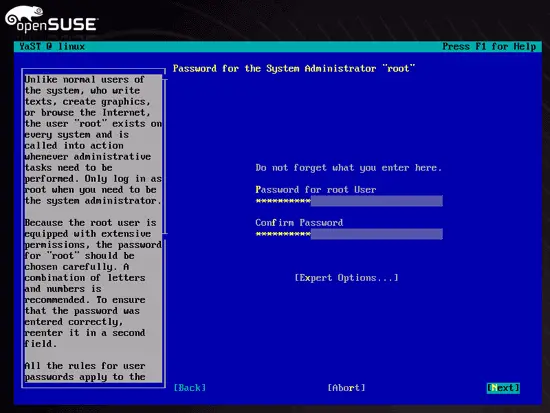This screenshot has height=413, width=550.
Task: Click help line 'Because the root user is'
Action: pos(90,223)
